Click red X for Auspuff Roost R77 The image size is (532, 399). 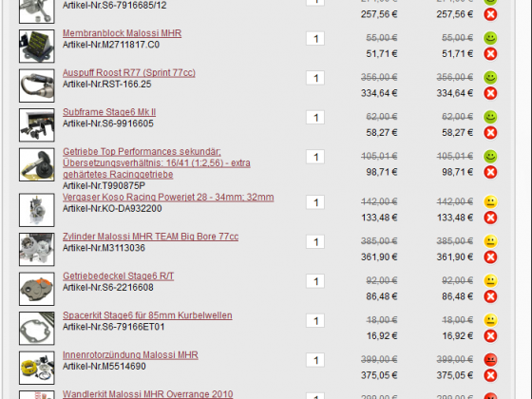[x=490, y=93]
